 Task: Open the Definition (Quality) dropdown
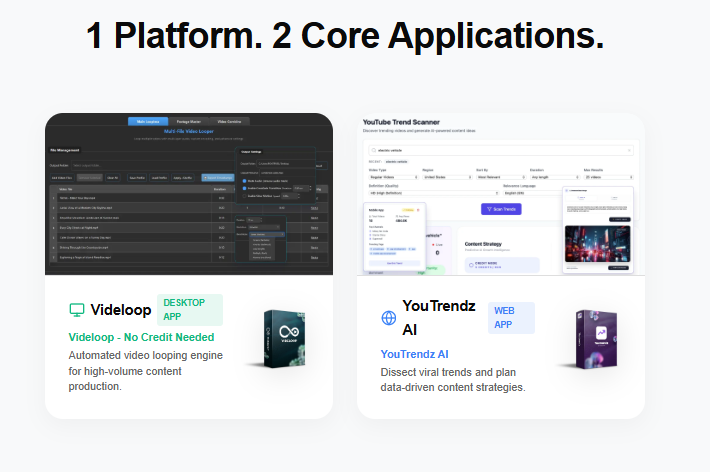[x=434, y=193]
